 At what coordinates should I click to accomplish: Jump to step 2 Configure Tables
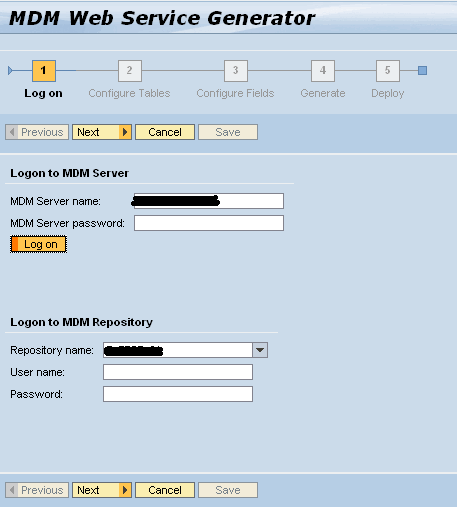130,71
